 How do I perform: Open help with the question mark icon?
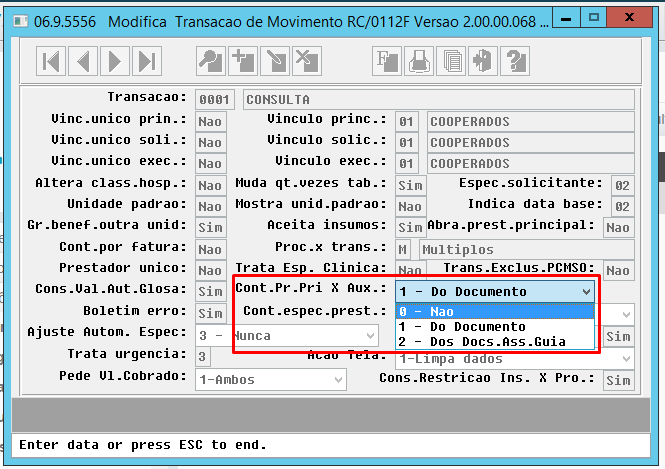(x=515, y=61)
